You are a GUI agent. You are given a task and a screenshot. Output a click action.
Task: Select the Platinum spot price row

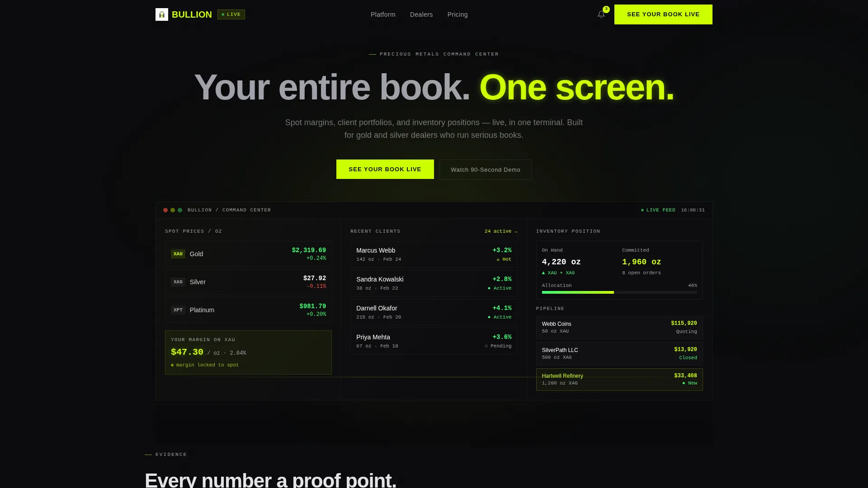pyautogui.click(x=248, y=310)
